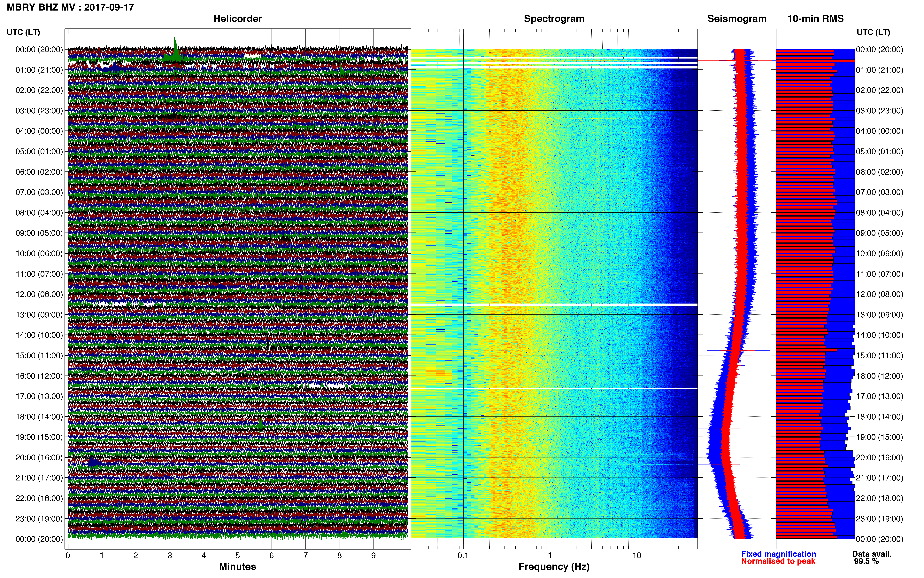Screen dimensions: 924x578
Task: Click the left-axis "02:00 (22:00)" time label
Action: click(x=39, y=90)
